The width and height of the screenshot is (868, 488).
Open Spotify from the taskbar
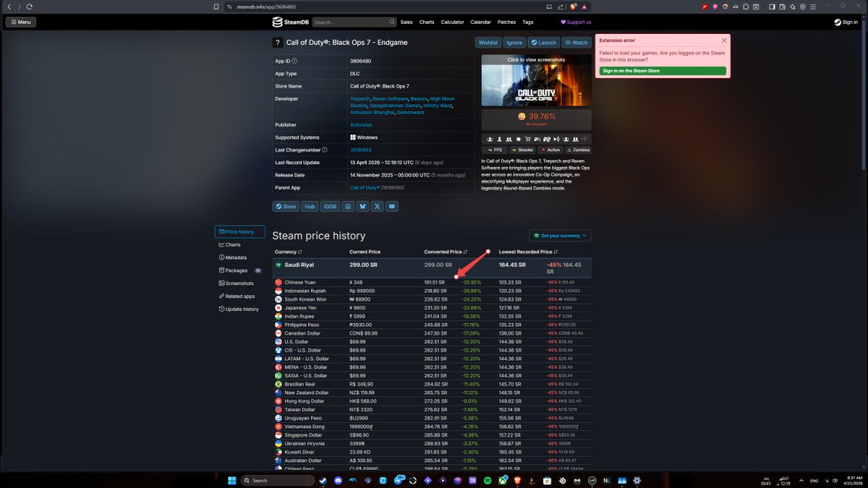pyautogui.click(x=488, y=480)
